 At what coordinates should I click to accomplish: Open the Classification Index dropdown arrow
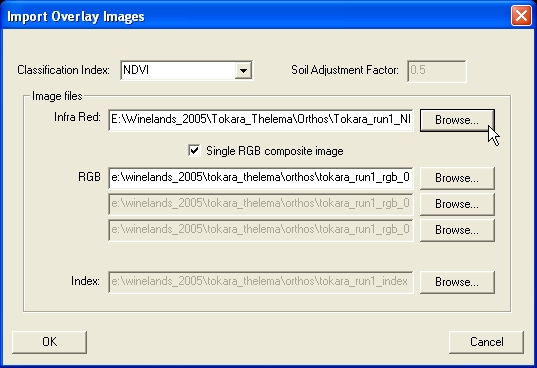(x=243, y=71)
